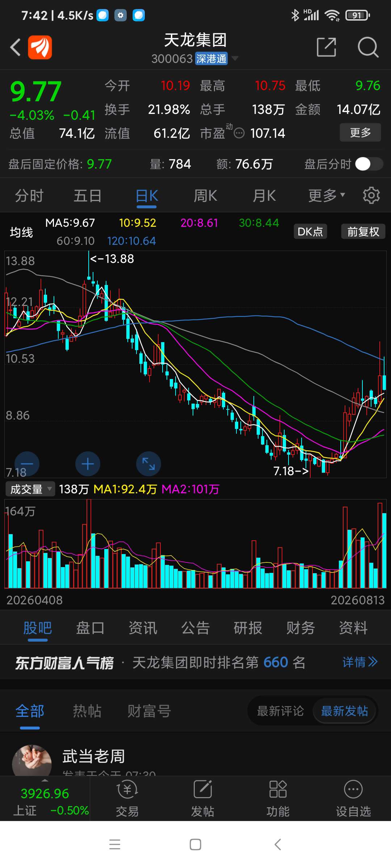
Task: Open the 盘口 tab
Action: pos(90,628)
